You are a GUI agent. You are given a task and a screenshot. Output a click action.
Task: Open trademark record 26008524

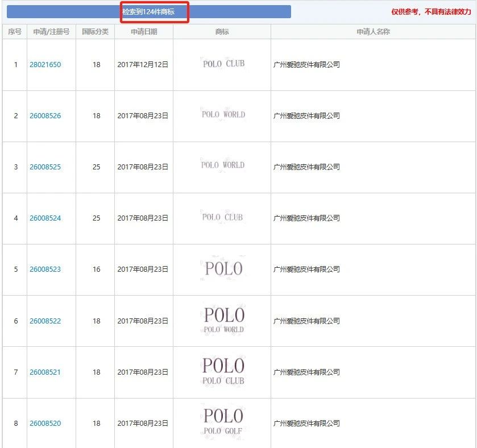click(x=45, y=218)
